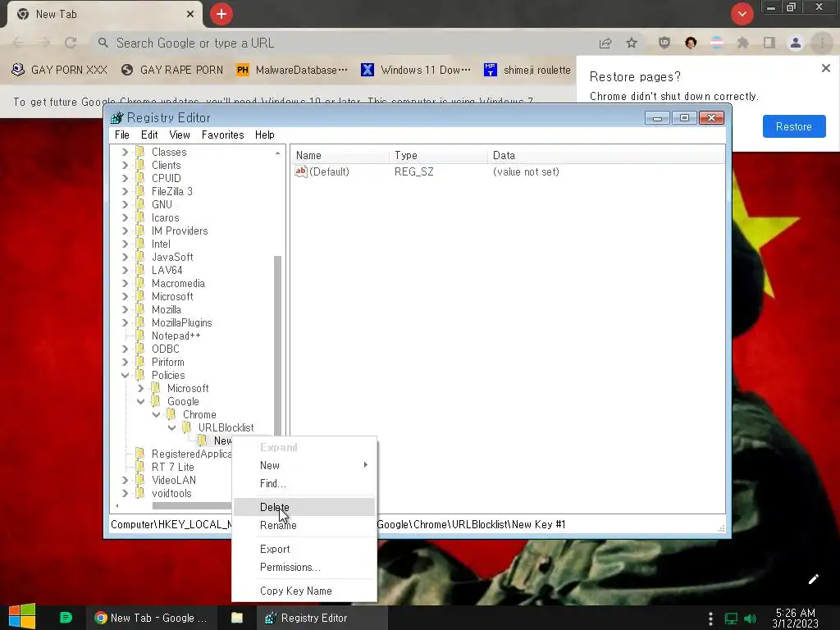Click the taskbar volume icon
This screenshot has height=630, width=840.
751,619
